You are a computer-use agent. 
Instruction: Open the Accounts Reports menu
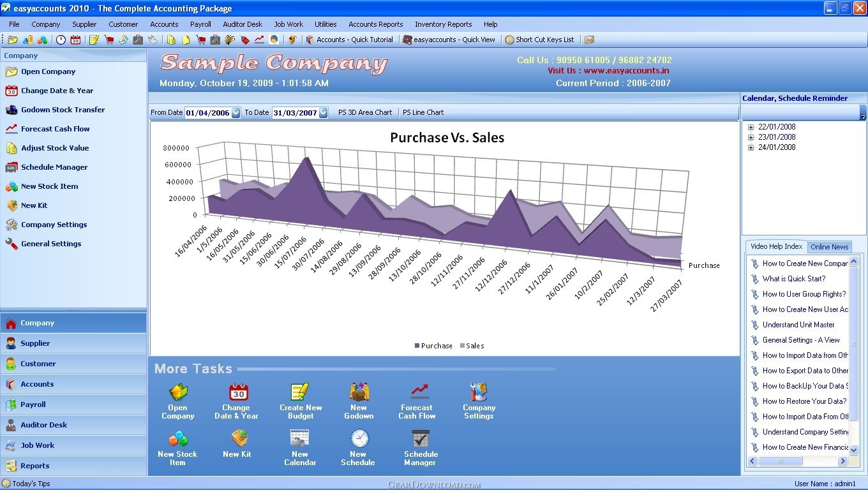(x=375, y=24)
